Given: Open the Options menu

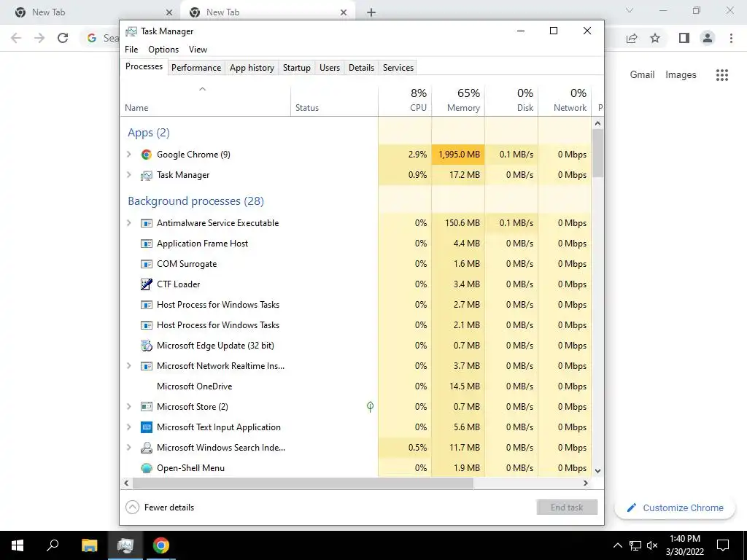Looking at the screenshot, I should pos(163,50).
